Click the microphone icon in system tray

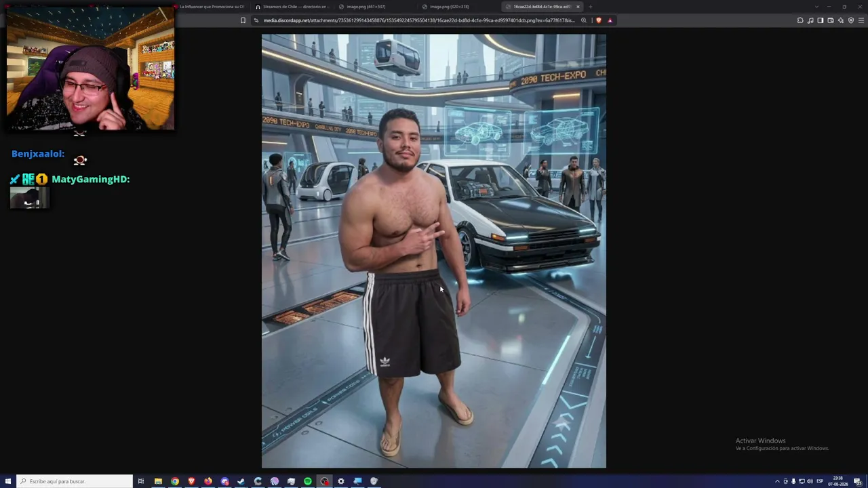pos(793,481)
